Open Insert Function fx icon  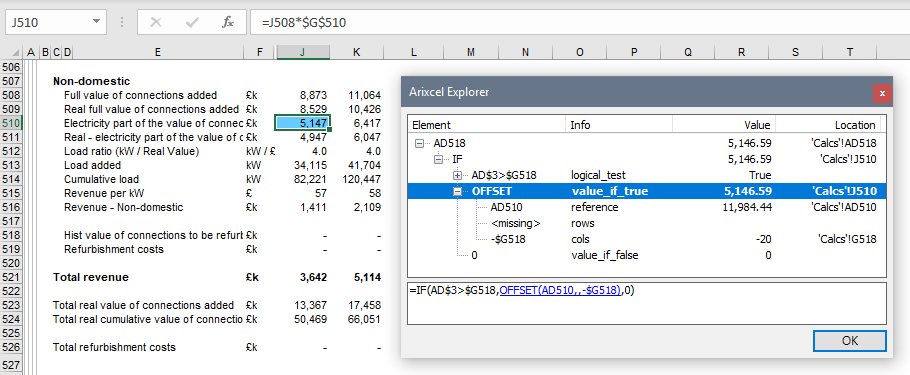pyautogui.click(x=228, y=23)
